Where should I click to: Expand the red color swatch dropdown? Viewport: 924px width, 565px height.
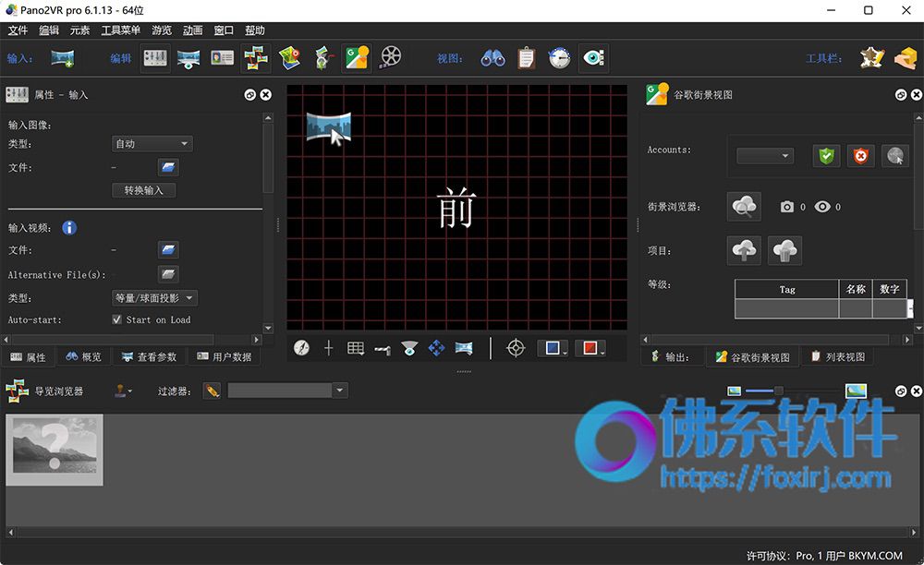click(590, 348)
